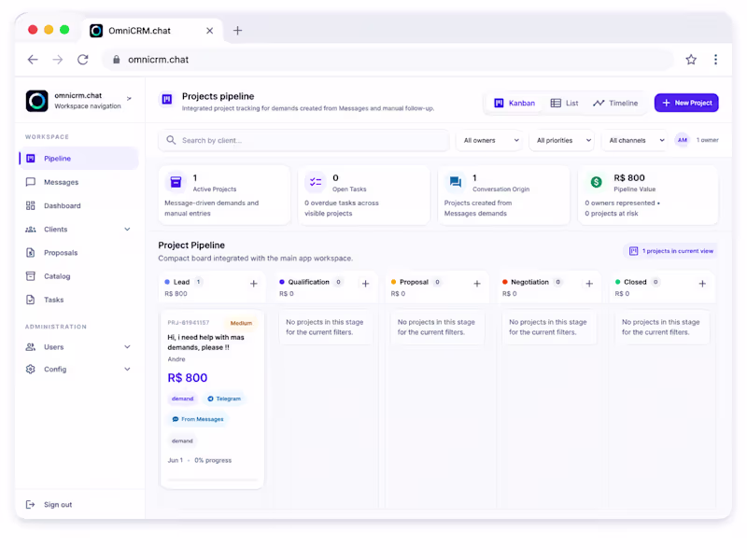Open the Pipeline sidebar item
Image resolution: width=747 pixels, height=560 pixels.
coord(79,159)
